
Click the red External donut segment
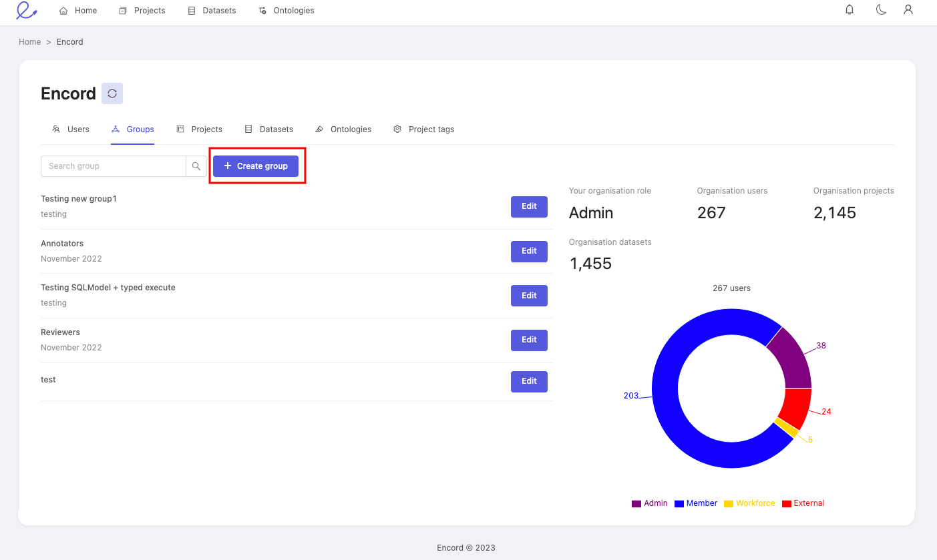pos(795,408)
